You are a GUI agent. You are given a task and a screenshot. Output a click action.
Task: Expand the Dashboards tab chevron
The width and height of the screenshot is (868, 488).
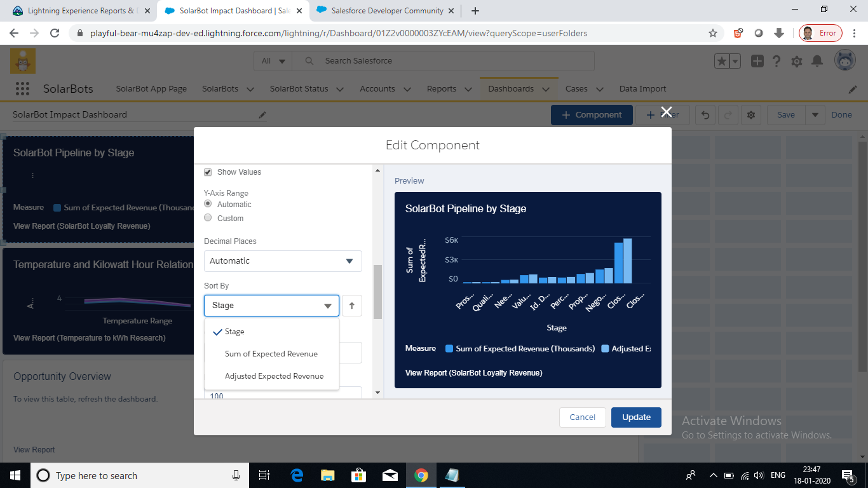(x=546, y=89)
